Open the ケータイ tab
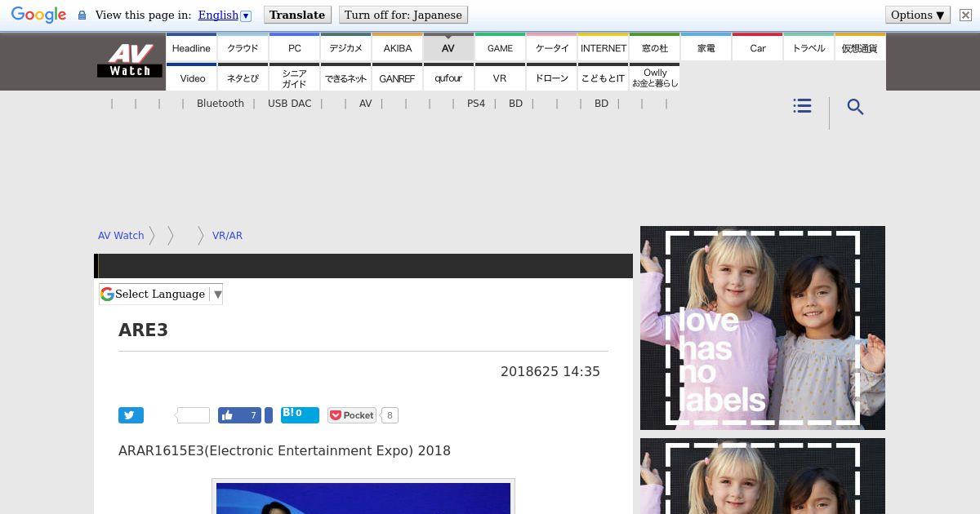This screenshot has height=514, width=980. tap(551, 47)
